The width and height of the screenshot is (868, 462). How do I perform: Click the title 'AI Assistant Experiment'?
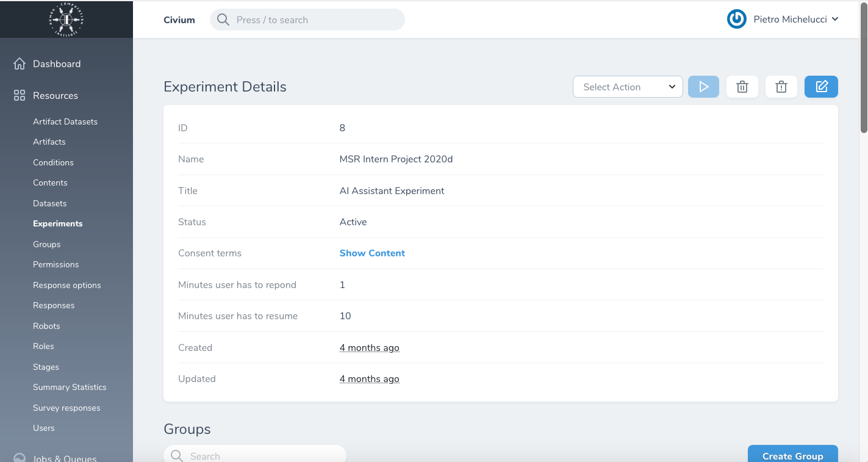(x=392, y=191)
